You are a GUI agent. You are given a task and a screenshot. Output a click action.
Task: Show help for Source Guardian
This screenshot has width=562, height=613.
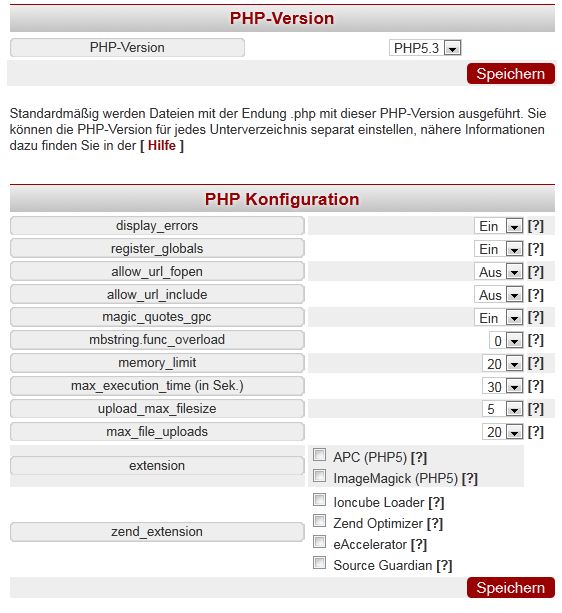click(x=444, y=565)
